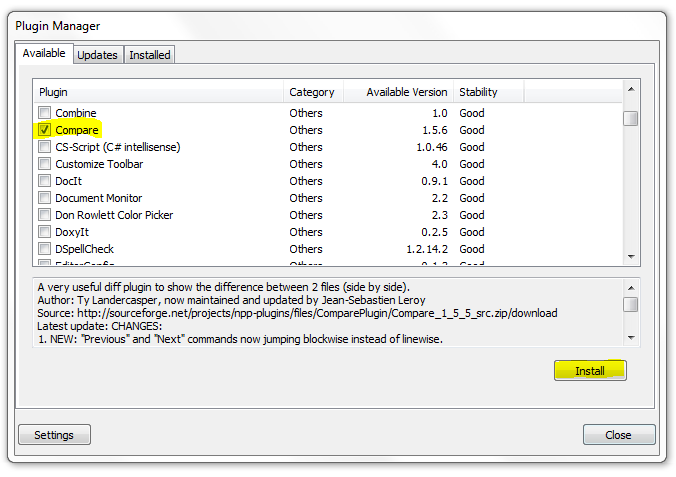The width and height of the screenshot is (676, 477).
Task: Open plugin manager Settings
Action: pos(54,435)
